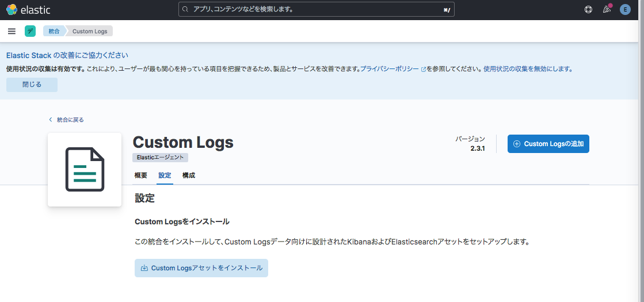The image size is (644, 302).
Task: Click 使用状況の収集を無効にします link
Action: click(528, 68)
